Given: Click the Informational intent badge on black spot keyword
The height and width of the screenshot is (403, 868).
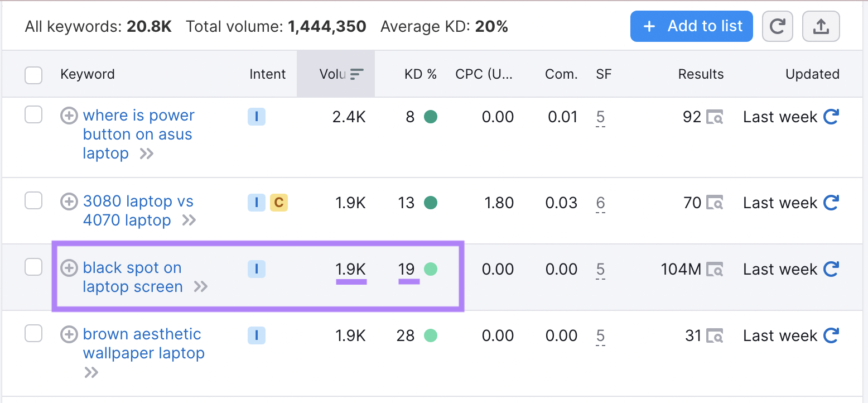Looking at the screenshot, I should tap(256, 268).
